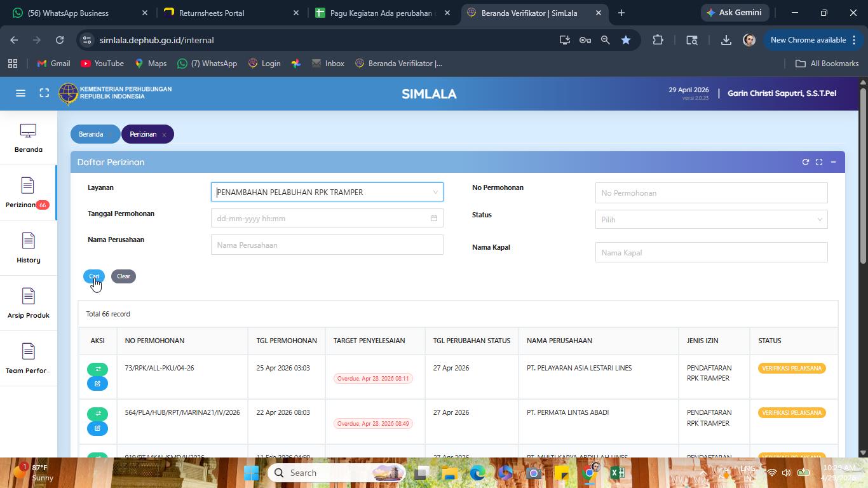This screenshot has height=488, width=868.
Task: Close the Perizinan tab
Action: coord(164,135)
